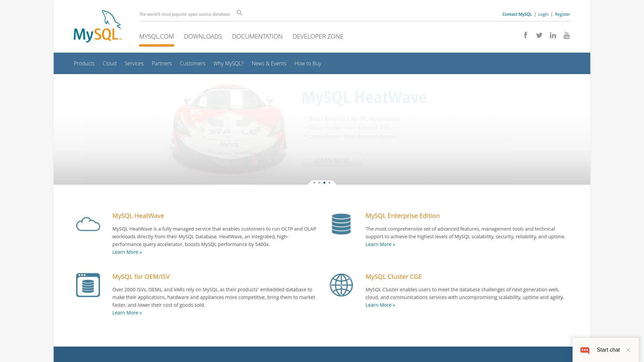Open the Why MySQL? menu item

[x=228, y=63]
